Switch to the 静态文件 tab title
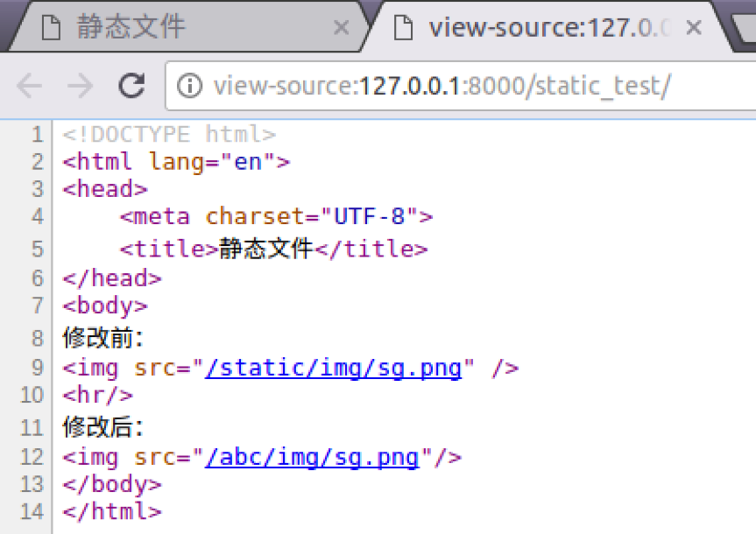The width and height of the screenshot is (756, 534). tap(131, 28)
